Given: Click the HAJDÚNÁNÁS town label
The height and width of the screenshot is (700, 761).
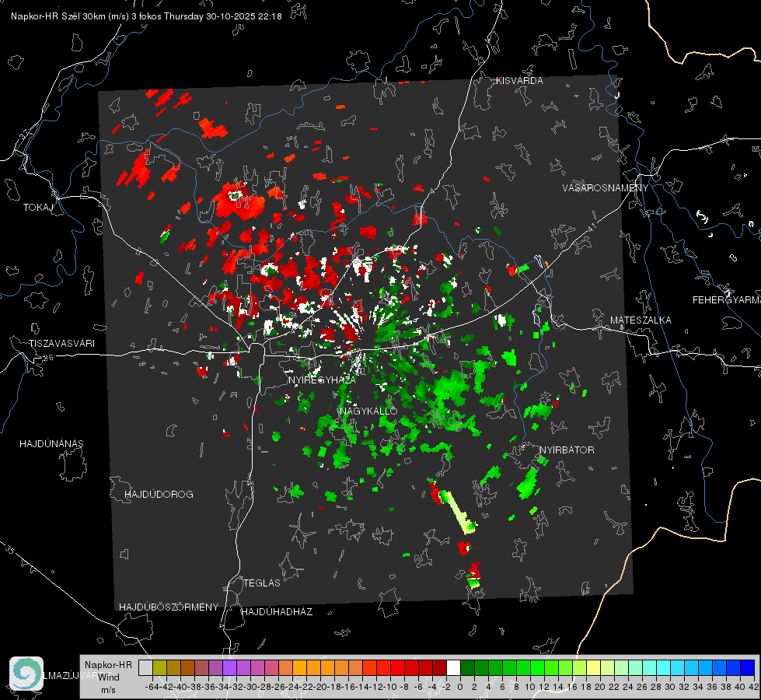Looking at the screenshot, I should tap(51, 444).
